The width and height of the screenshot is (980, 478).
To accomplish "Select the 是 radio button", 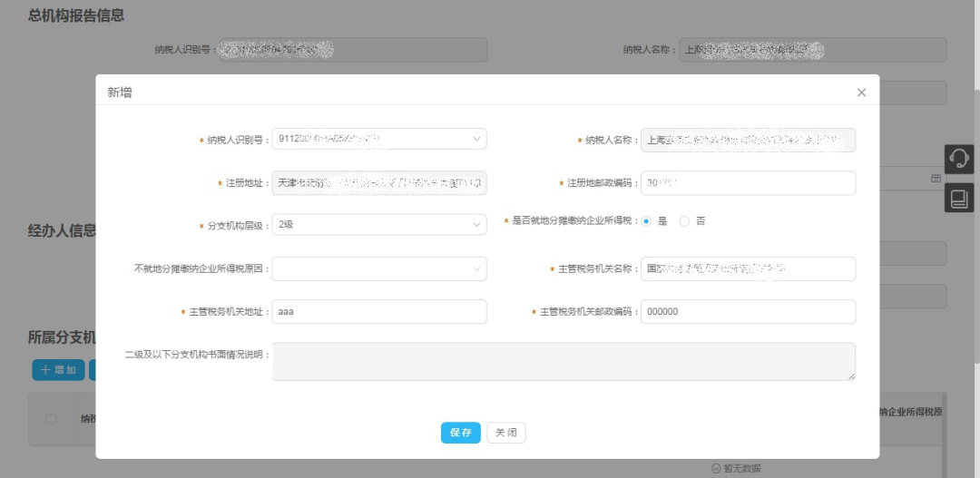I will click(647, 221).
